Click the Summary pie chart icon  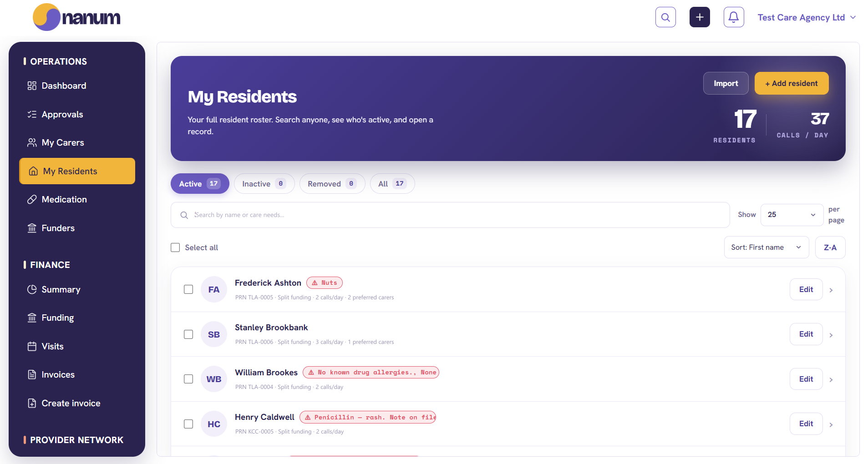pos(32,289)
